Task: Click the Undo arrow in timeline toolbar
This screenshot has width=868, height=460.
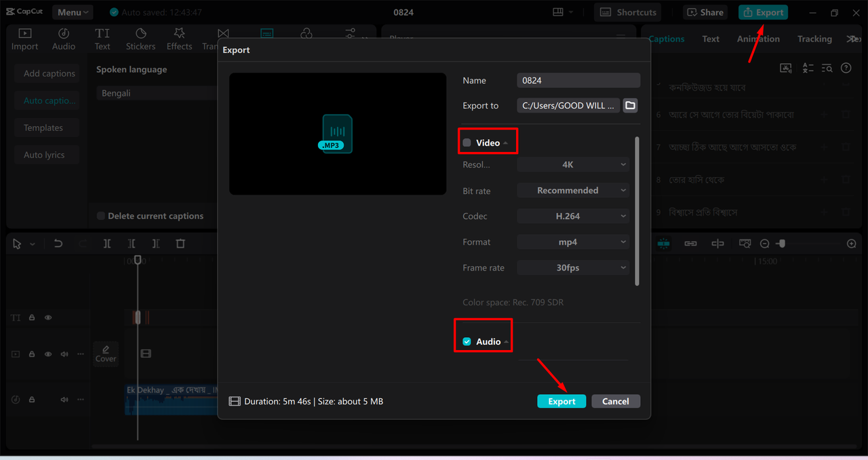Action: [58, 244]
